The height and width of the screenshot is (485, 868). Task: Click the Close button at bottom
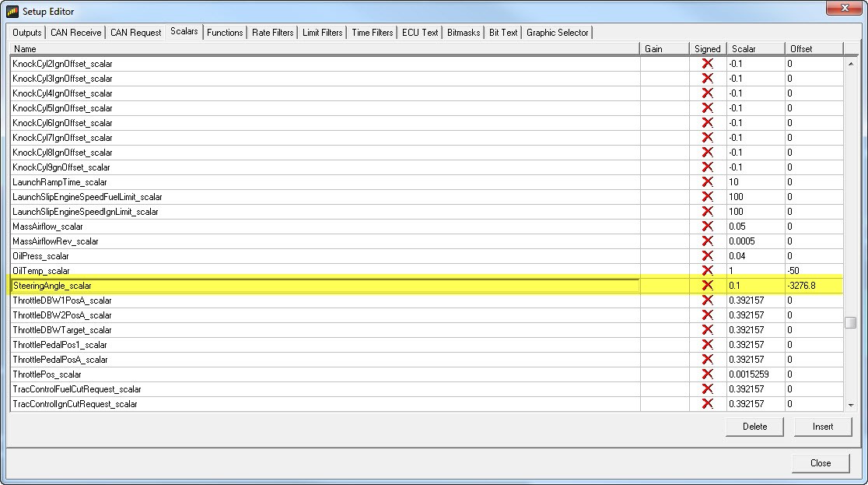pyautogui.click(x=821, y=463)
